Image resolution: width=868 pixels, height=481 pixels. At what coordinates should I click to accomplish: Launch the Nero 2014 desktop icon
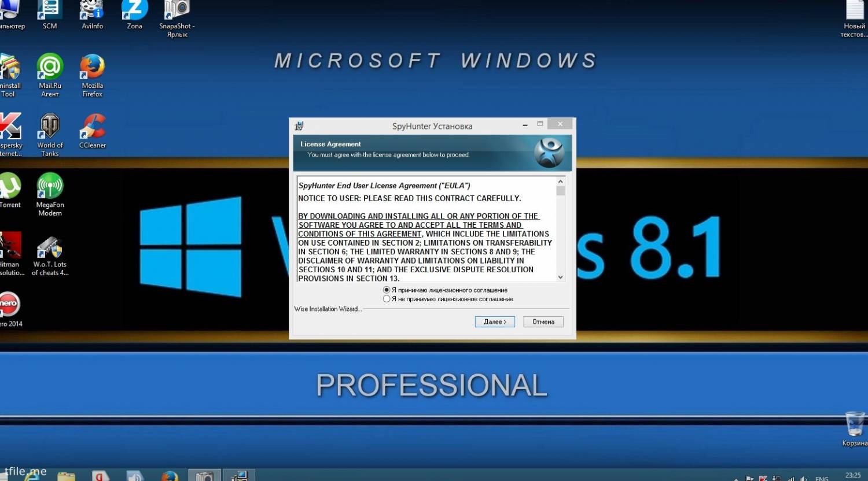point(10,310)
